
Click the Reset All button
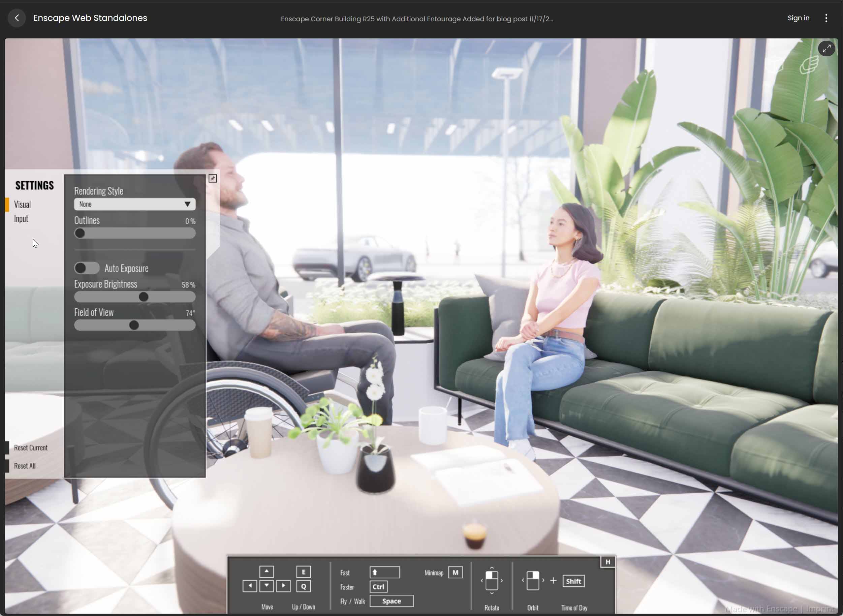24,465
